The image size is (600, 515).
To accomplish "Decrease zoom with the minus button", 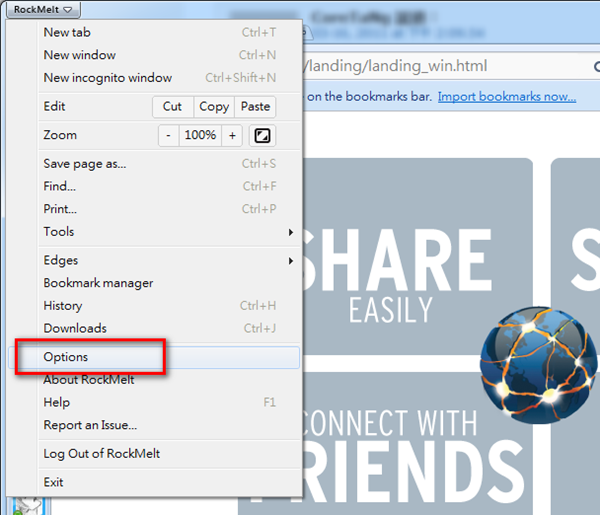I will 168,135.
